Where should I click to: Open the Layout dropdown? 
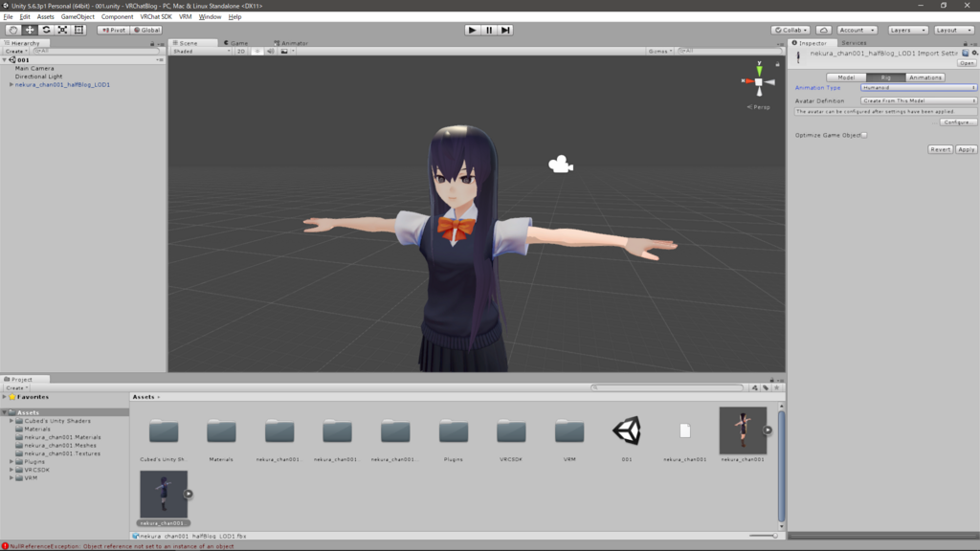954,30
